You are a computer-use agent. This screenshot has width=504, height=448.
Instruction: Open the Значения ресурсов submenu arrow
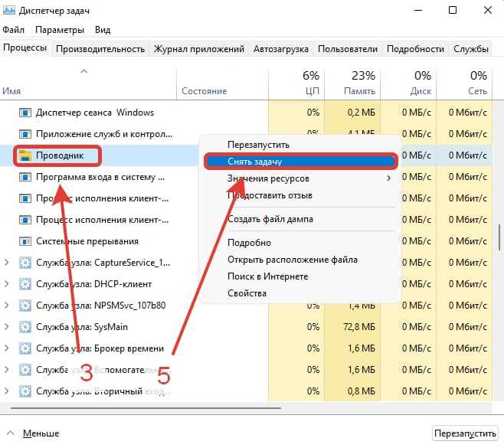click(x=389, y=178)
